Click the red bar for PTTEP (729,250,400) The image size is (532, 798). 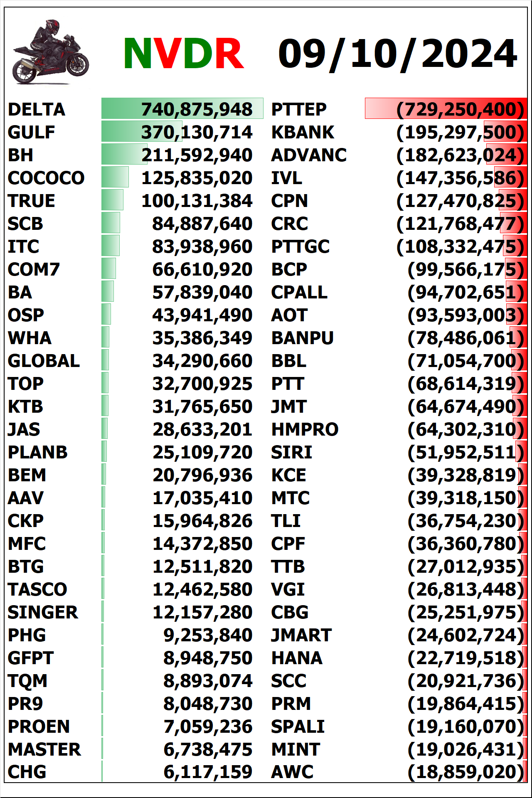(446, 108)
